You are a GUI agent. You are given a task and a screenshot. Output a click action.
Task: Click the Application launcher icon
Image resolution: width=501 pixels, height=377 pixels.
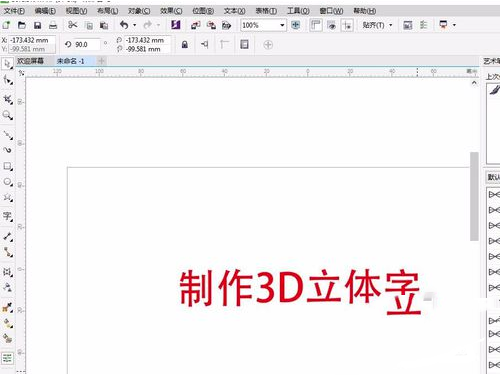[443, 25]
